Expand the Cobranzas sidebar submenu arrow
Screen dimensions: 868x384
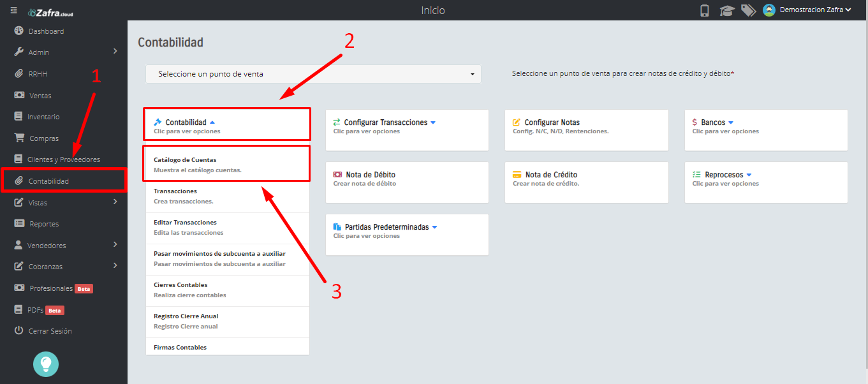coord(115,265)
